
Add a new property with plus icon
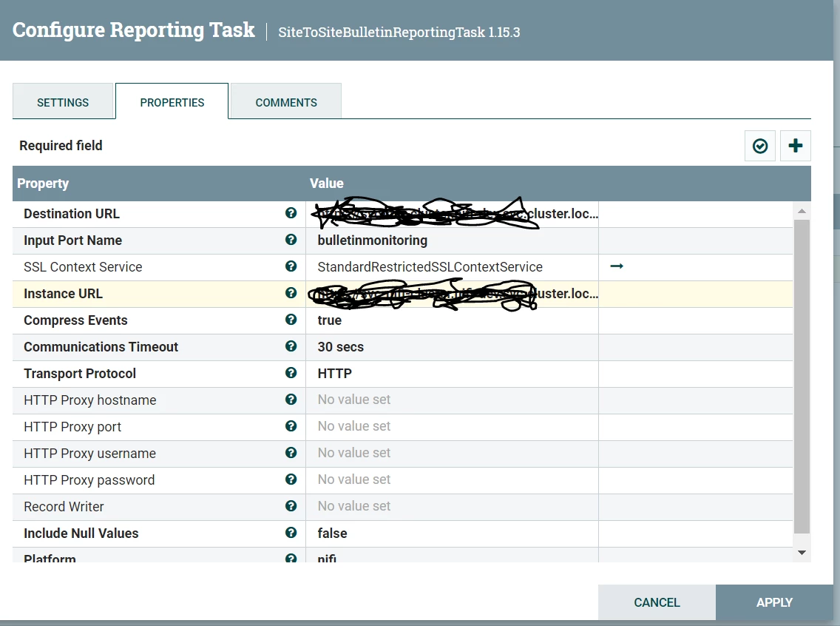tap(796, 146)
